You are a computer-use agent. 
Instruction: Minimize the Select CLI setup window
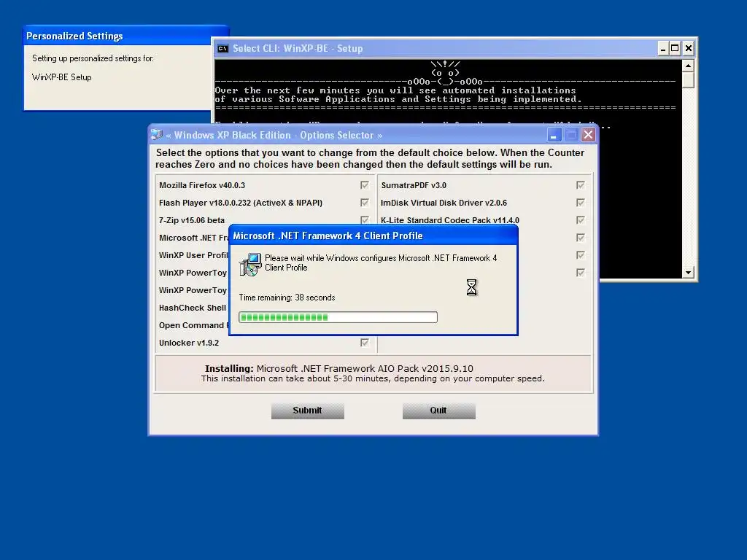pos(662,48)
